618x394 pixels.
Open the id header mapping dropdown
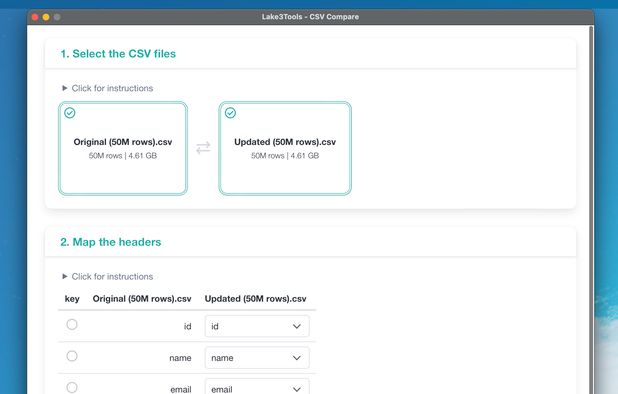[257, 326]
